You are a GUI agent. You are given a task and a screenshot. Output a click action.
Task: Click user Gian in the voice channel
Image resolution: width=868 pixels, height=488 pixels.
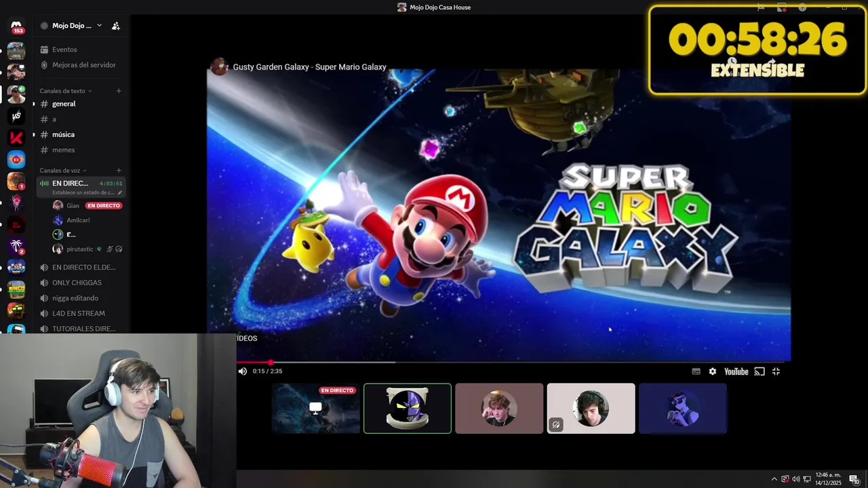pyautogui.click(x=73, y=205)
